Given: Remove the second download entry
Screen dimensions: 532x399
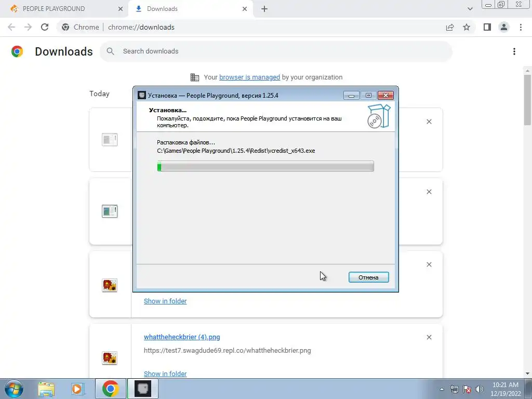Looking at the screenshot, I should pos(429,192).
